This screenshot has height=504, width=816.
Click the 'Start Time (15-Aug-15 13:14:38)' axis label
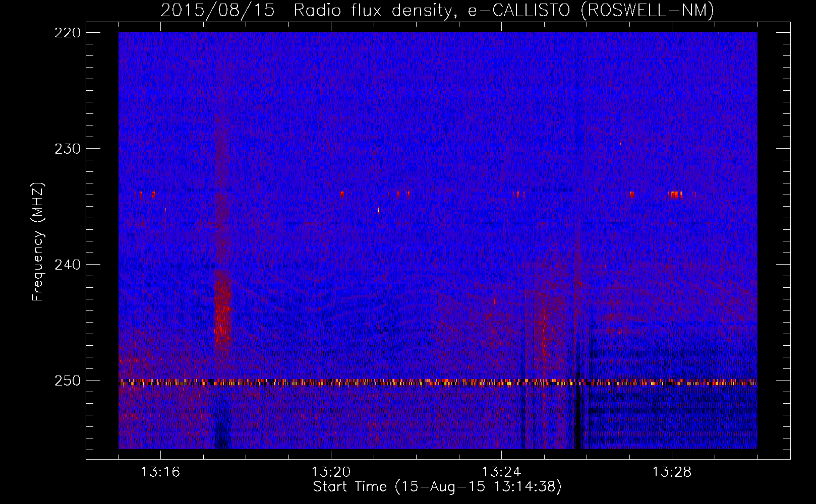pyautogui.click(x=437, y=487)
